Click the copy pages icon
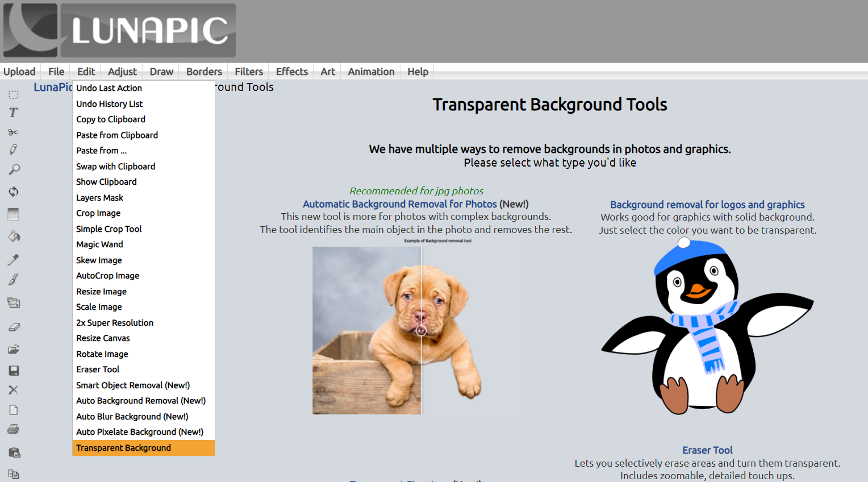 [x=14, y=473]
